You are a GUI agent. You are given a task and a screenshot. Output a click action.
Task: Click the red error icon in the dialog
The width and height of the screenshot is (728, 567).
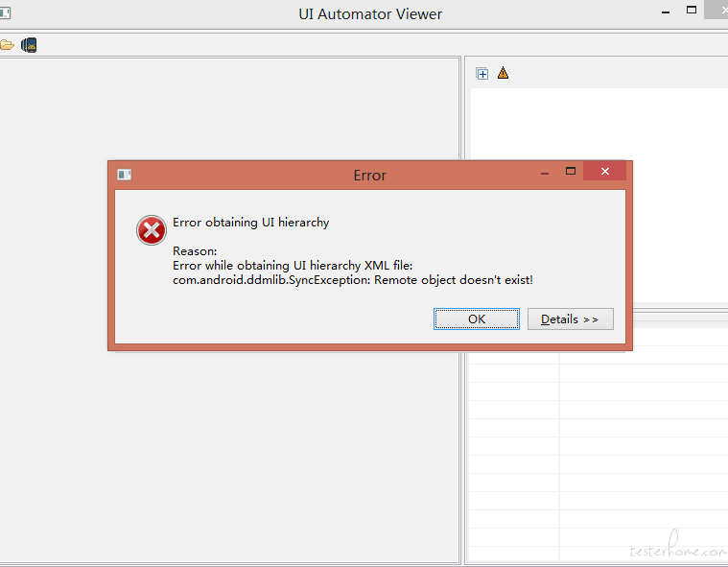tap(152, 230)
